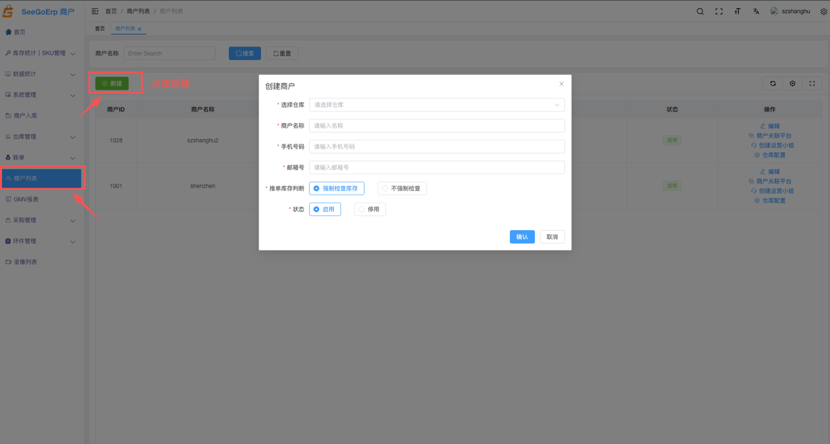The width and height of the screenshot is (830, 444).
Task: Close the 创建商户 dialog with the X
Action: click(x=561, y=84)
